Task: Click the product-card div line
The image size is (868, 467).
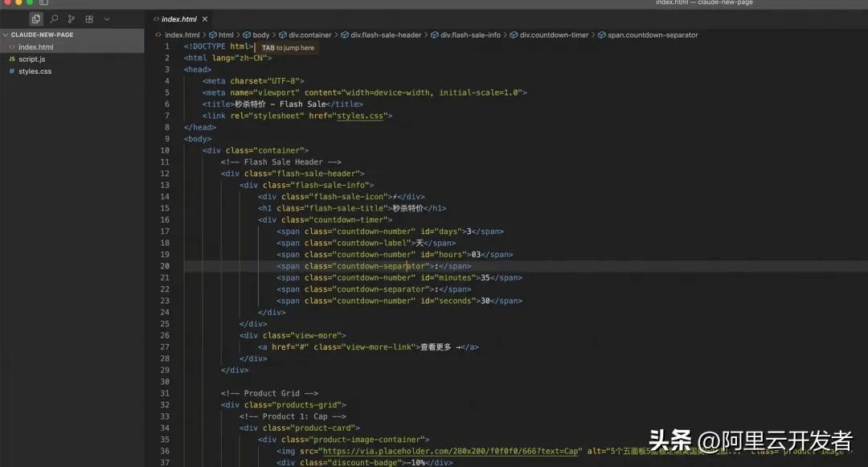Action: tap(300, 428)
